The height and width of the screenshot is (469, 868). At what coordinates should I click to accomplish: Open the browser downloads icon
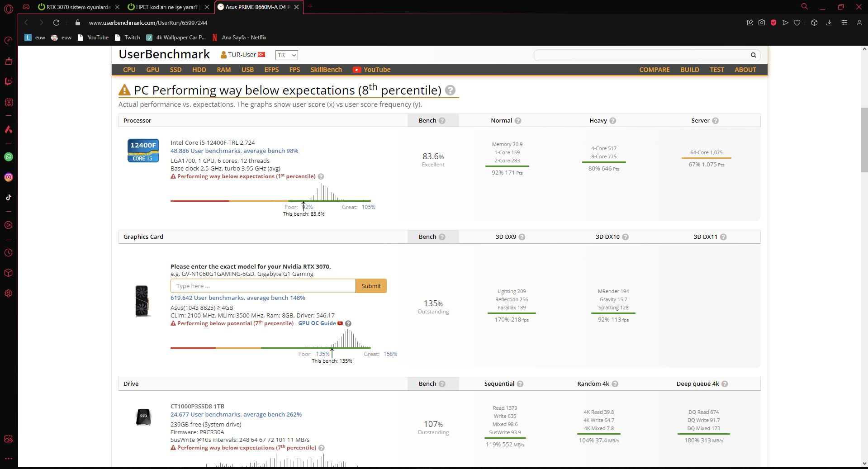(829, 23)
